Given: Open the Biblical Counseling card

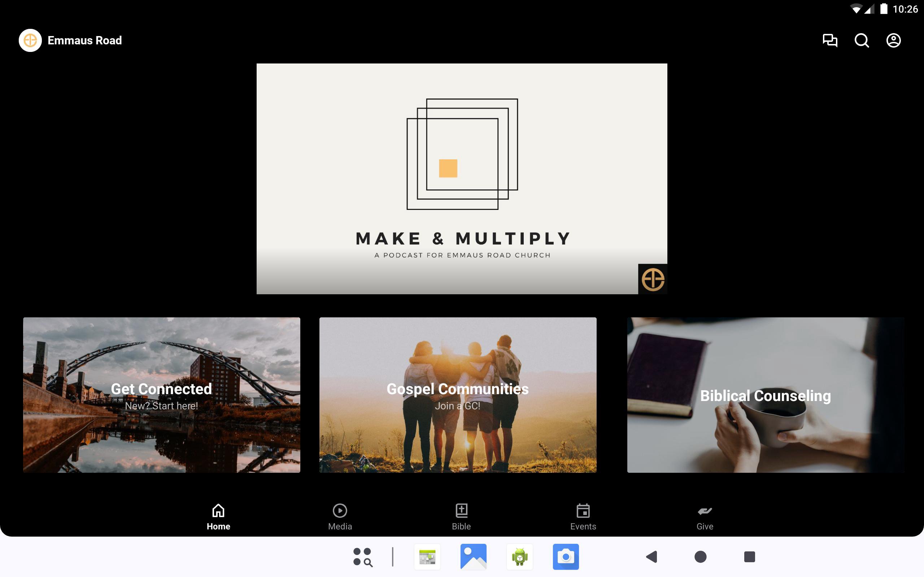Looking at the screenshot, I should (766, 395).
